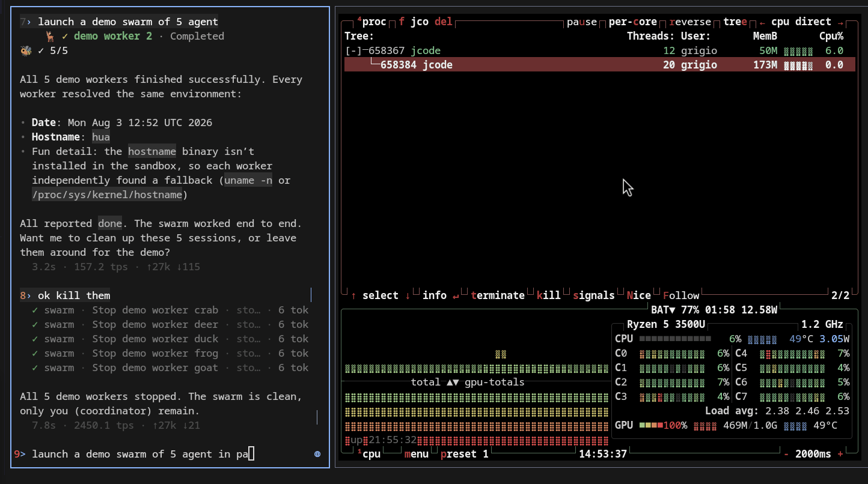The image size is (868, 484).
Task: Click the green checkmark on swarm crab line
Action: click(x=35, y=310)
